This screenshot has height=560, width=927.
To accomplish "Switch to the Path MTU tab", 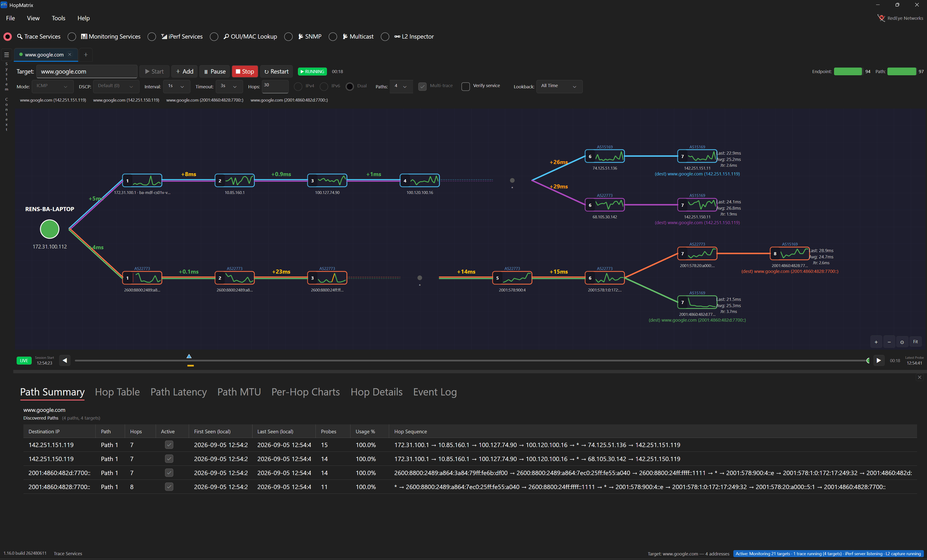I will tap(239, 392).
